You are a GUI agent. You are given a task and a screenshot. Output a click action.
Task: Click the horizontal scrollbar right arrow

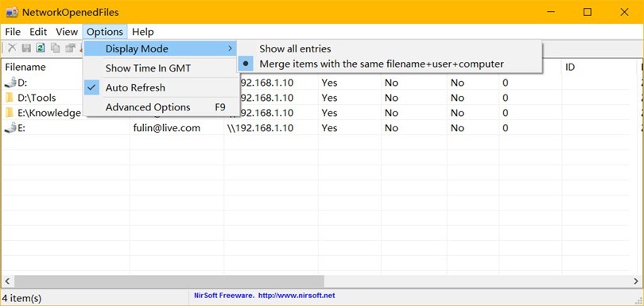coord(636,281)
